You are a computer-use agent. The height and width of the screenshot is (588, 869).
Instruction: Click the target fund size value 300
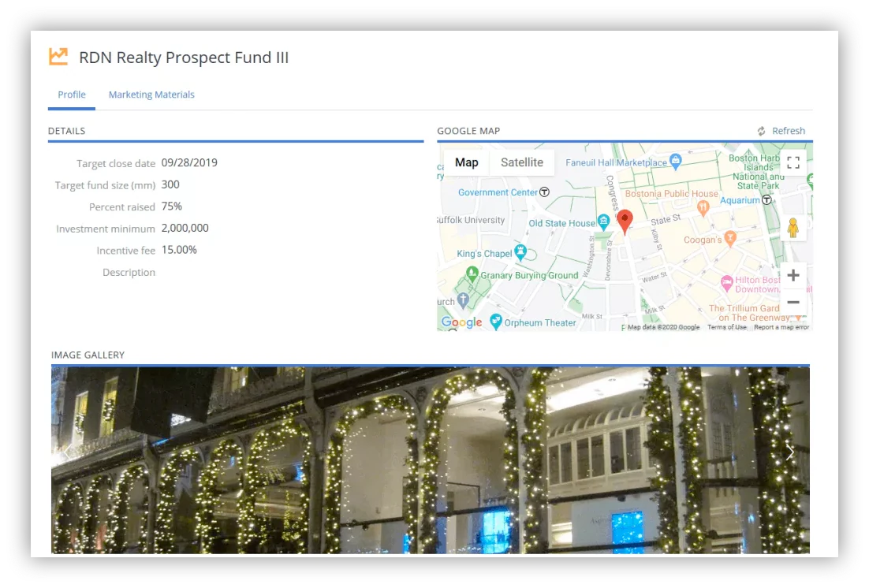click(x=170, y=184)
